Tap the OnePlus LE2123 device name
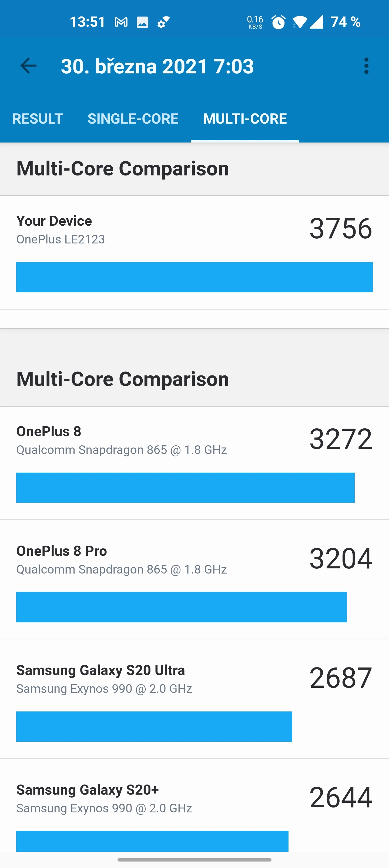Image resolution: width=389 pixels, height=868 pixels. [61, 239]
